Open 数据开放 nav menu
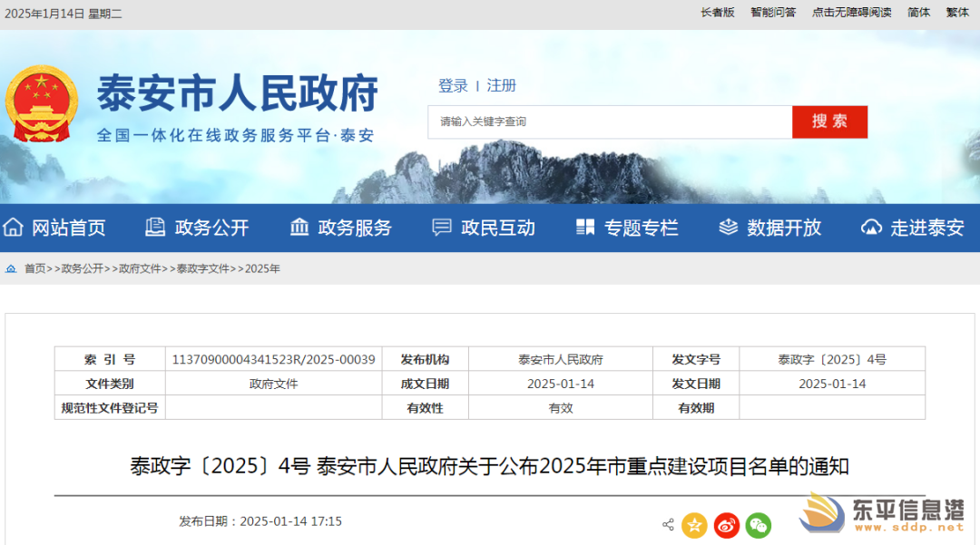The image size is (980, 545). coord(784,228)
